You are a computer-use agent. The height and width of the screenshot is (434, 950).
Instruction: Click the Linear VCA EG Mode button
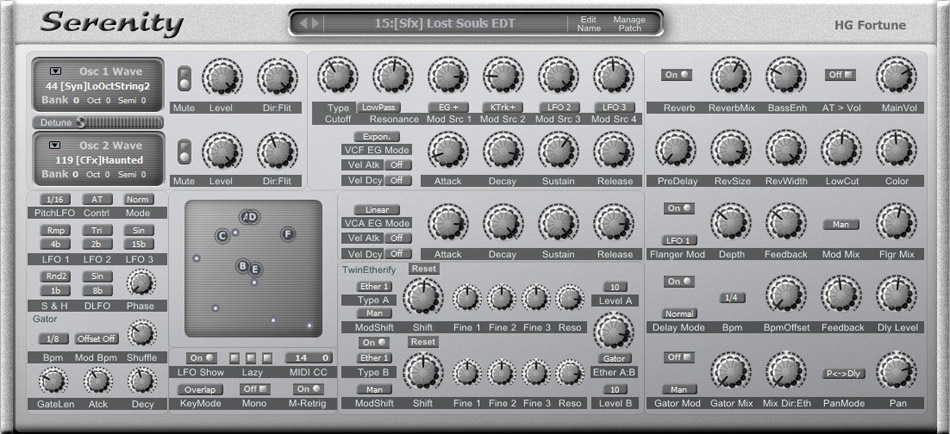(x=376, y=210)
